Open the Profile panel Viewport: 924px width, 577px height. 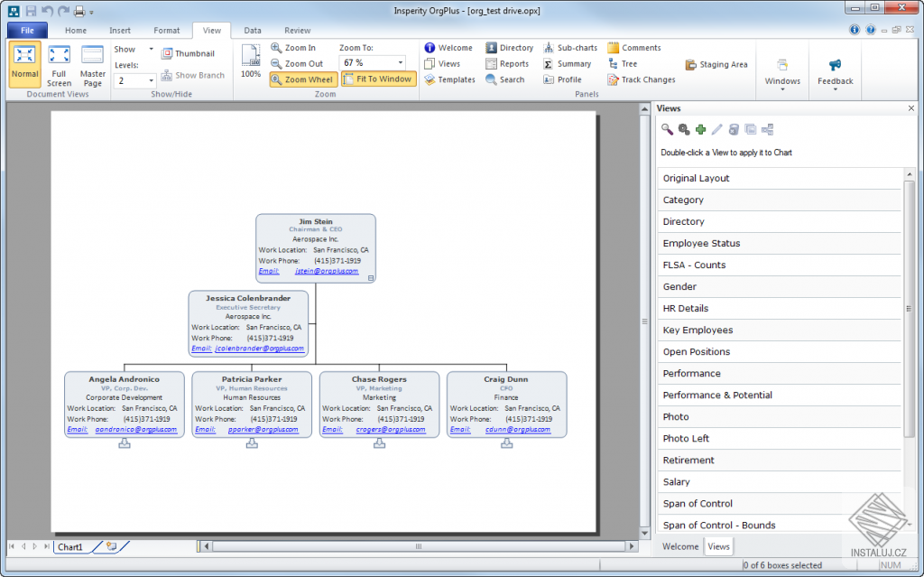562,79
